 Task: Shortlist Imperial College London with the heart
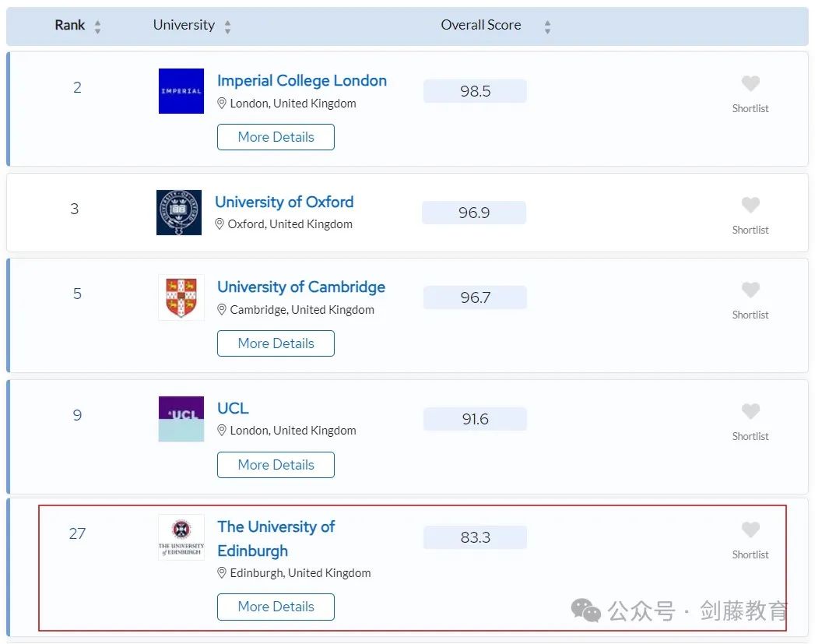tap(750, 83)
